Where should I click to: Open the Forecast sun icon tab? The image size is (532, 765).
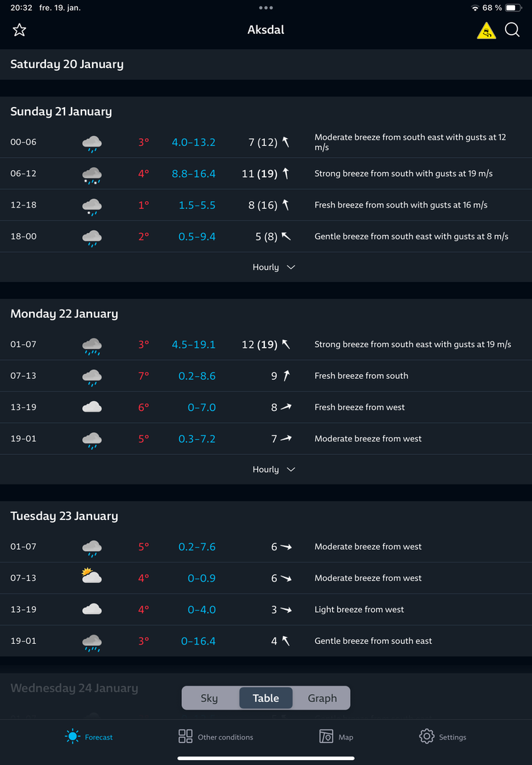tap(73, 737)
